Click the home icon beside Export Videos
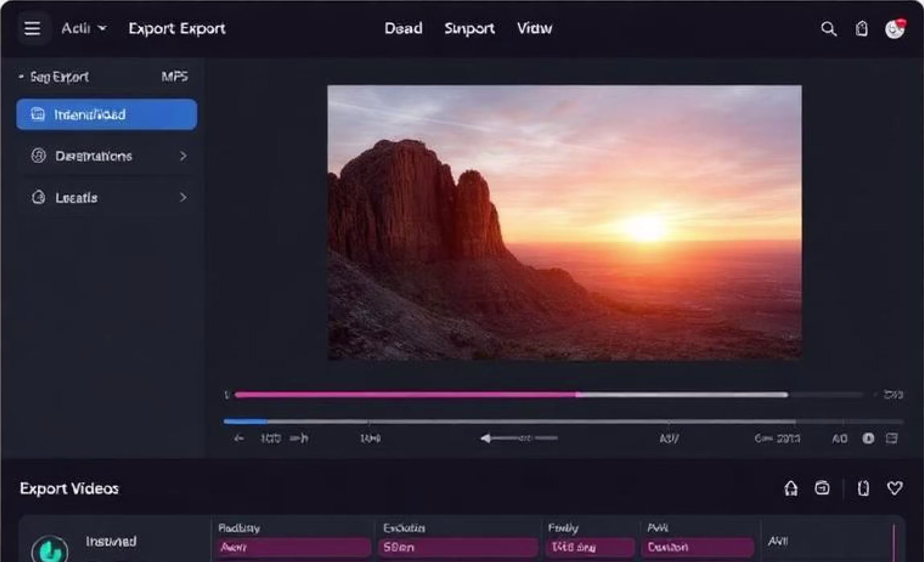 (791, 488)
